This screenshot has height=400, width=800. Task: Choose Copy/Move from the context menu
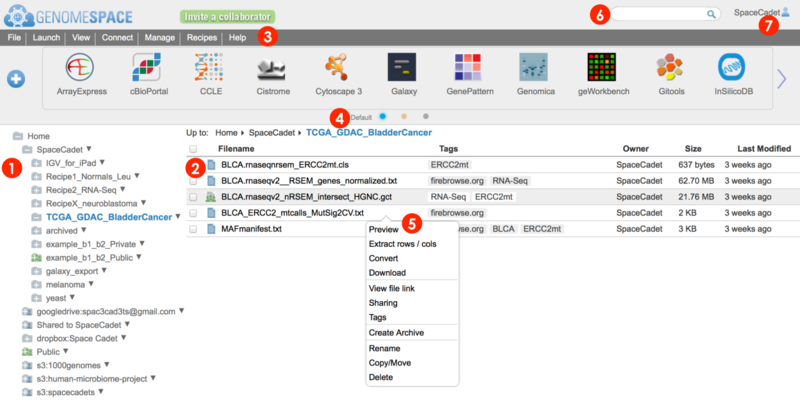tap(390, 363)
